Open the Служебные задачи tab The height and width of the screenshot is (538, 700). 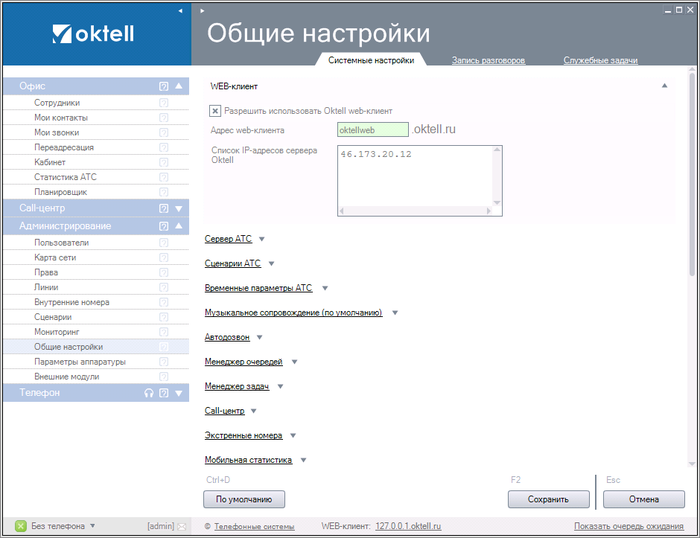point(600,61)
